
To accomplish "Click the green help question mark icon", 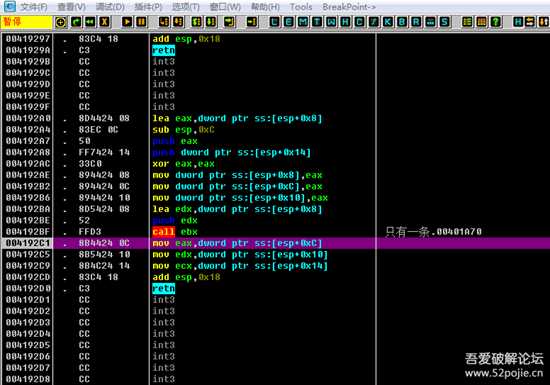I will click(495, 22).
